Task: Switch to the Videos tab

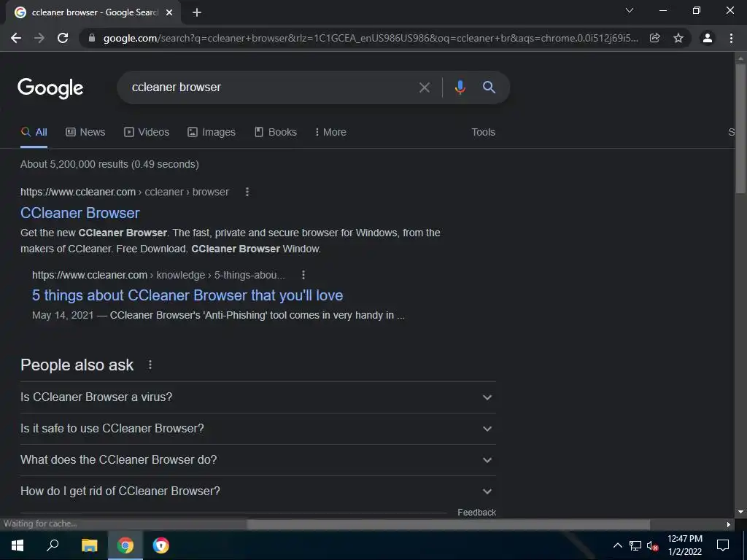Action: 147,133
